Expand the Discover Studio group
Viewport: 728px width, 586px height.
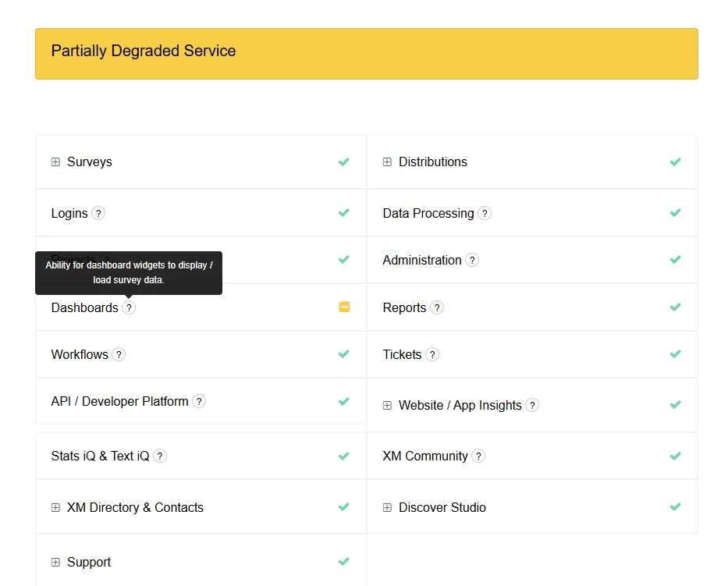click(x=387, y=507)
